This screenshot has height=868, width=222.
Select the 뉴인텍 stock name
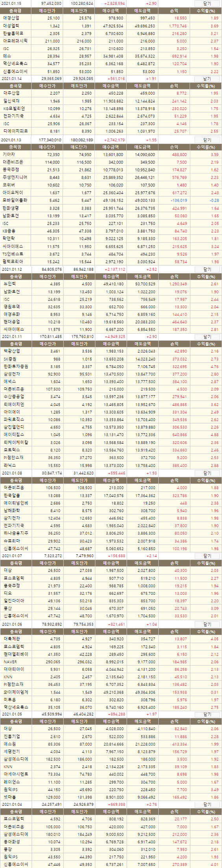click(9, 284)
